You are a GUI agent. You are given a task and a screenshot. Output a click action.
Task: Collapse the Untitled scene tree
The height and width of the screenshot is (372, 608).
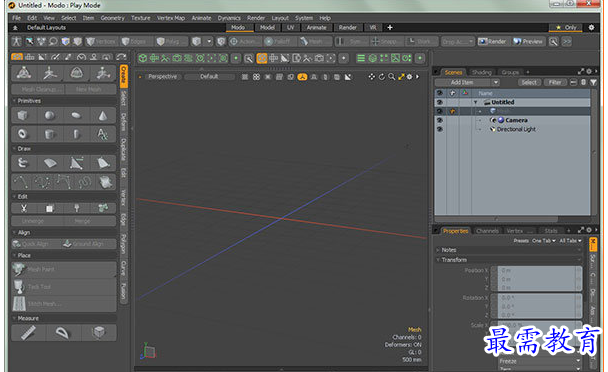coord(475,102)
